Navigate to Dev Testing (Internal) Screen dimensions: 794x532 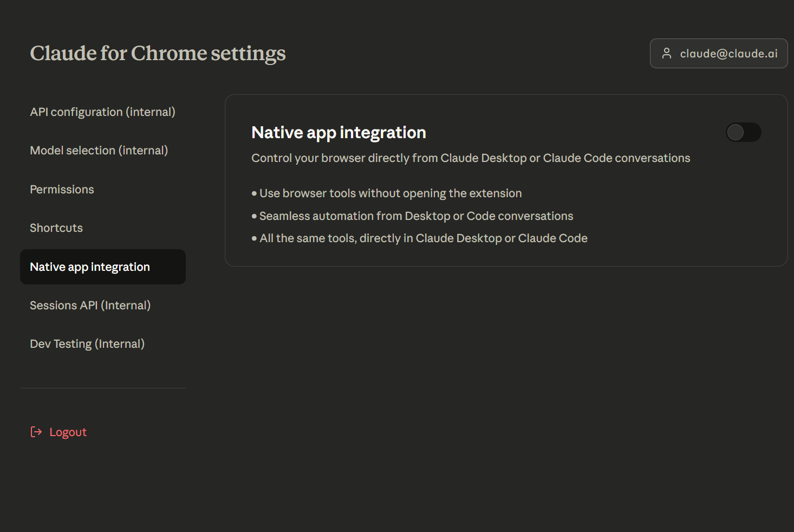coord(87,344)
